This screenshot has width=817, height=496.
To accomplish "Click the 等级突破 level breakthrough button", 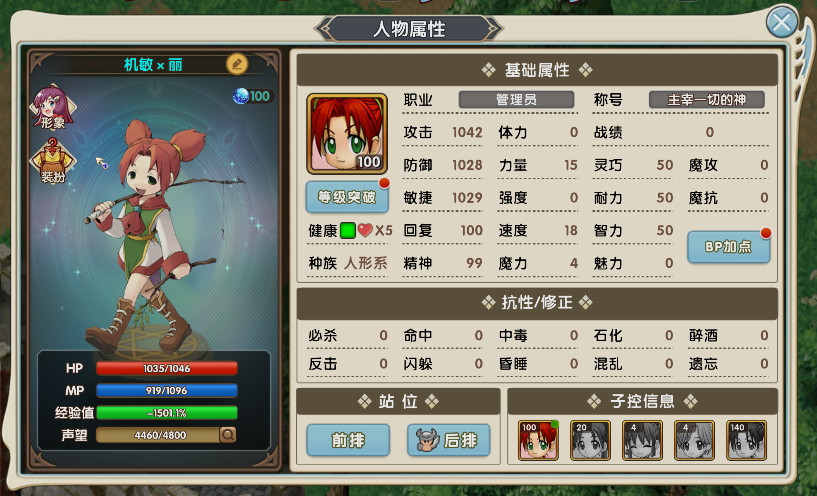I will point(347,197).
